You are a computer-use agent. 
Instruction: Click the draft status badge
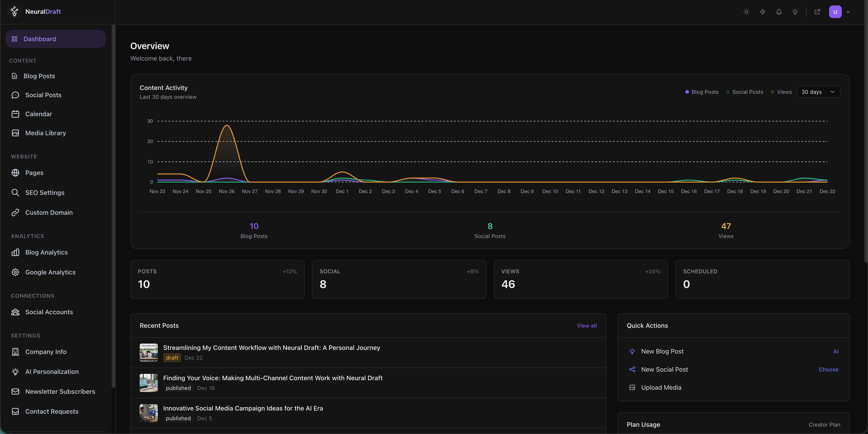click(x=172, y=358)
